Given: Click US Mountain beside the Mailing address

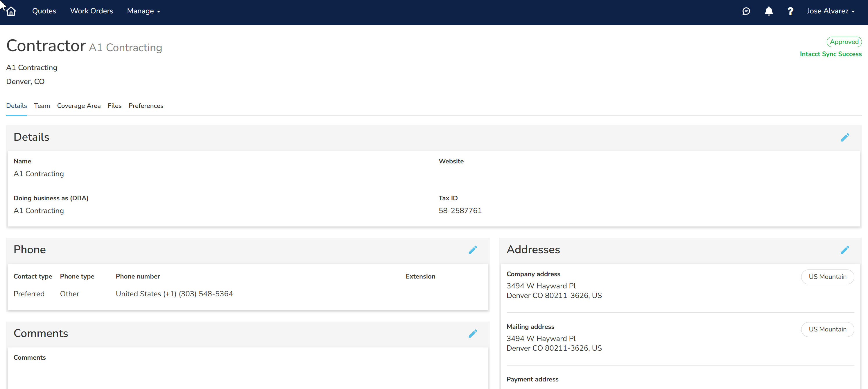Looking at the screenshot, I should (828, 329).
